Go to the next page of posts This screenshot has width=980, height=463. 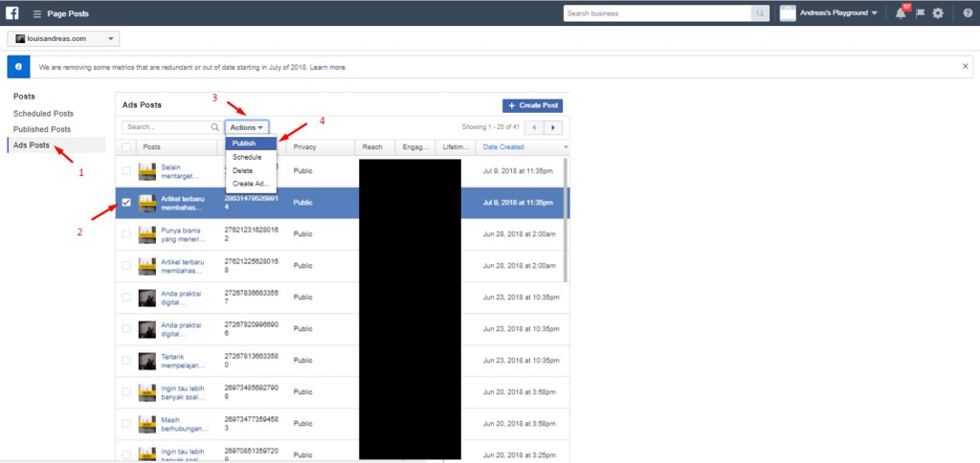pos(553,127)
